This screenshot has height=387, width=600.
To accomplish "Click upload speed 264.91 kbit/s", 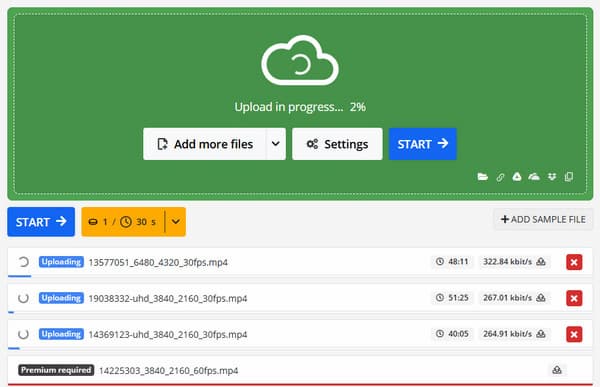I will tap(514, 333).
